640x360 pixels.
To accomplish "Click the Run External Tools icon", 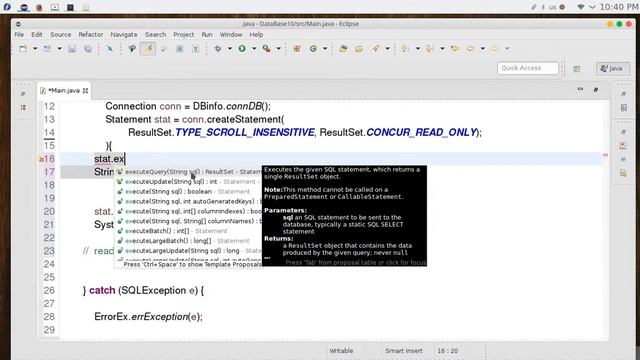I will [267, 49].
